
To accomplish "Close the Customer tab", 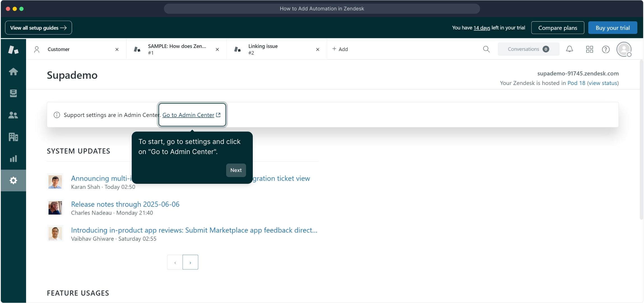I will click(x=117, y=49).
